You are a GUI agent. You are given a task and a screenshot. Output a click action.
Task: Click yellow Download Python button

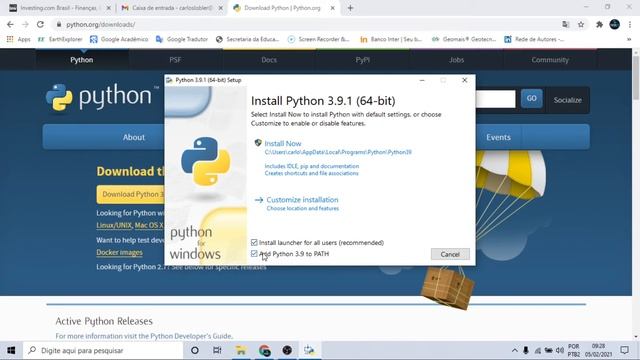131,194
